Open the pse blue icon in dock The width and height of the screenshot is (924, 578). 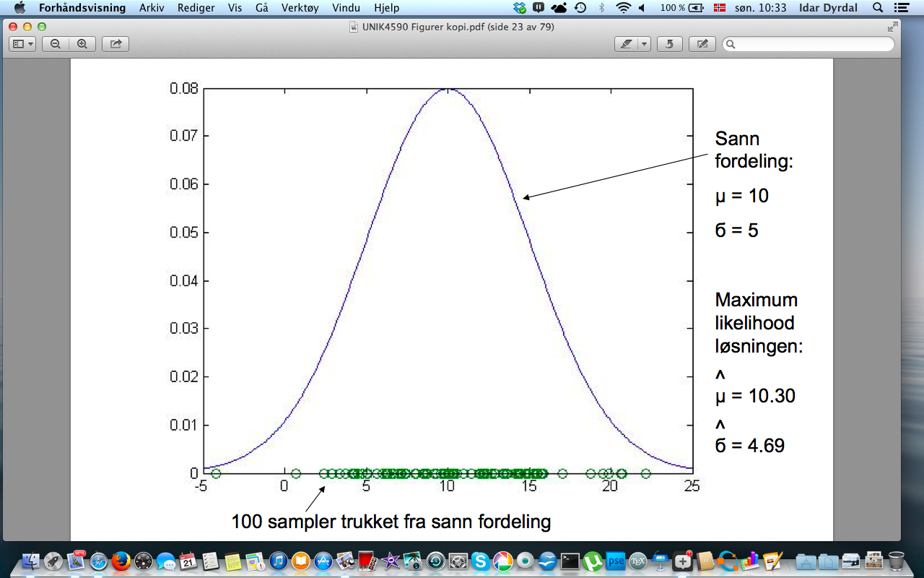[x=616, y=561]
